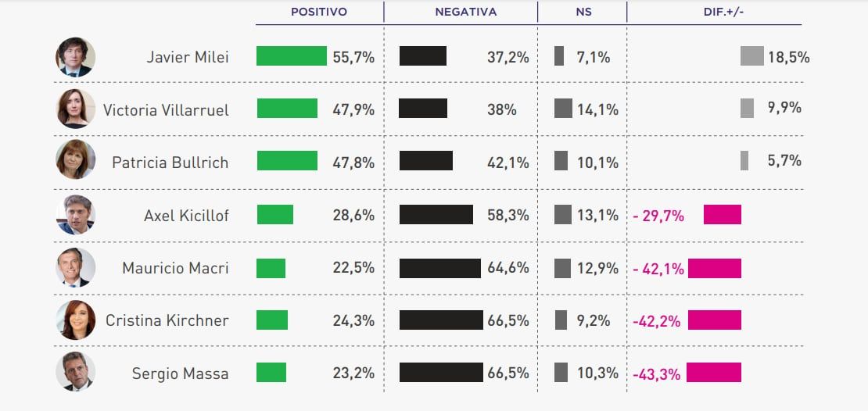Click Patricia Bullrich's 47,8% positive value
This screenshot has width=868, height=411.
click(x=353, y=163)
